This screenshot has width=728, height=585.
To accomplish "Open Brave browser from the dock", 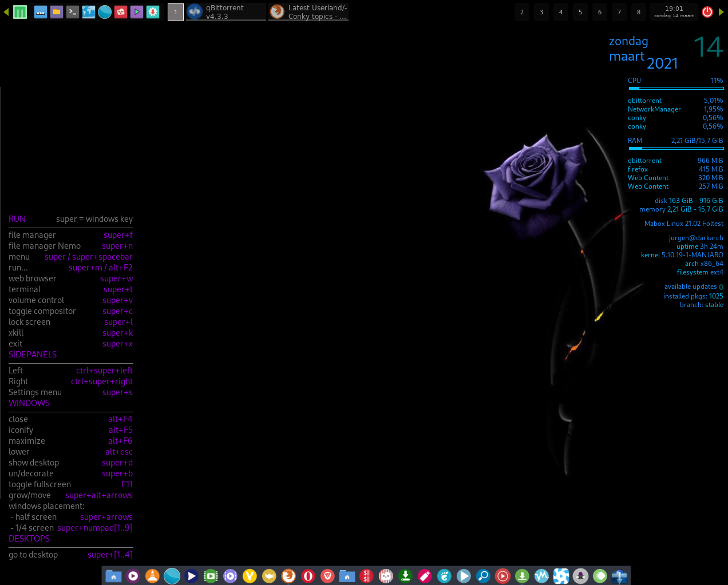I will pos(327,576).
